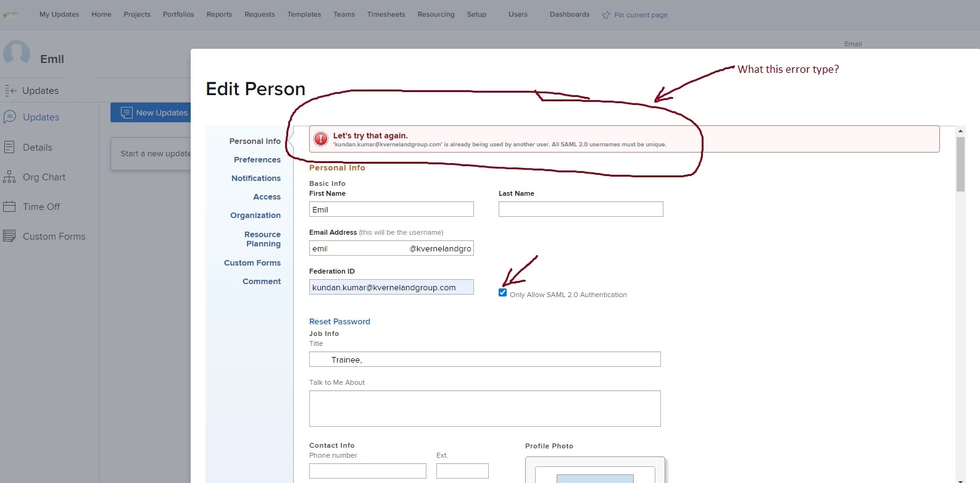Click Time Off label in left sidebar
This screenshot has width=980, height=483.
pyautogui.click(x=41, y=206)
